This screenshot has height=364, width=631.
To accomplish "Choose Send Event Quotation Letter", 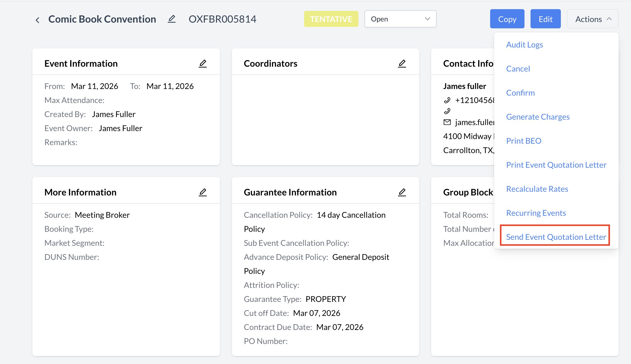I will click(556, 237).
